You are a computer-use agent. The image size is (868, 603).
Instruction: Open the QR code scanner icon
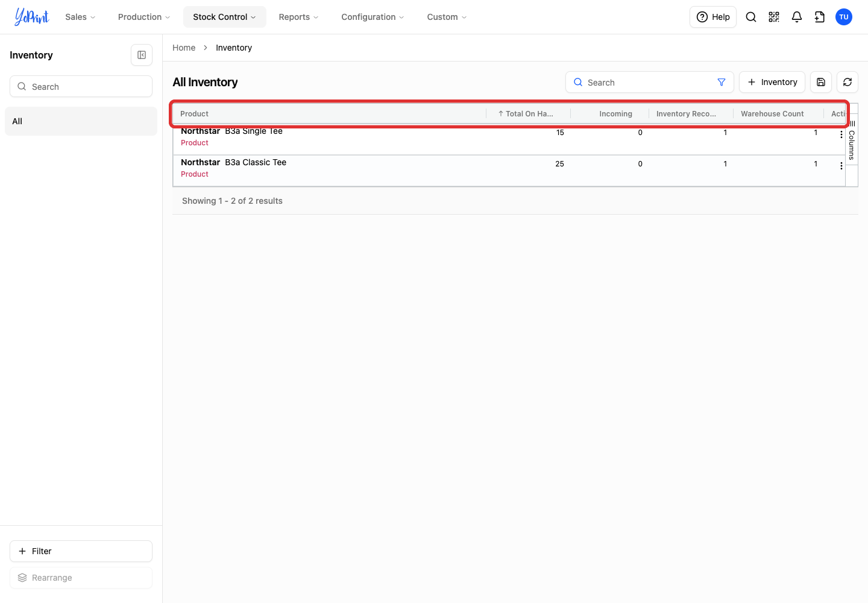(x=774, y=17)
